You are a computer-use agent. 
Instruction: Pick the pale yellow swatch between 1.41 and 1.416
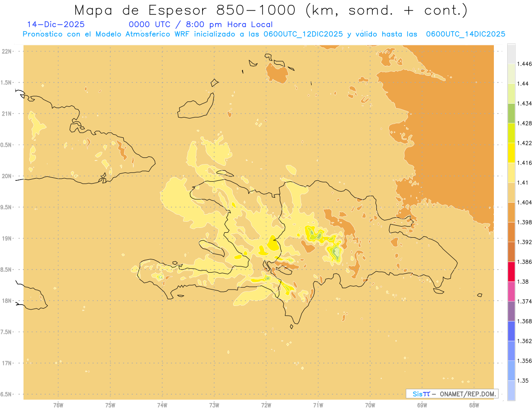(511, 172)
